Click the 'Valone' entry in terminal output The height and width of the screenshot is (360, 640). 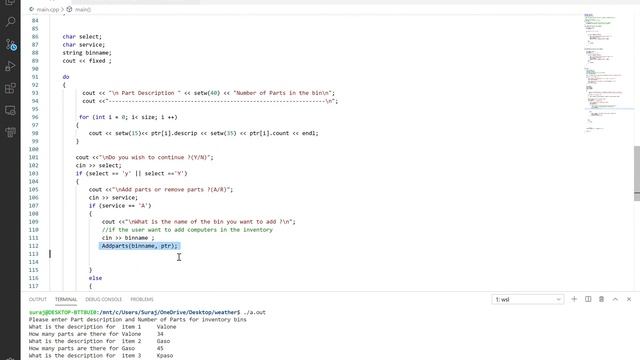tap(167, 327)
